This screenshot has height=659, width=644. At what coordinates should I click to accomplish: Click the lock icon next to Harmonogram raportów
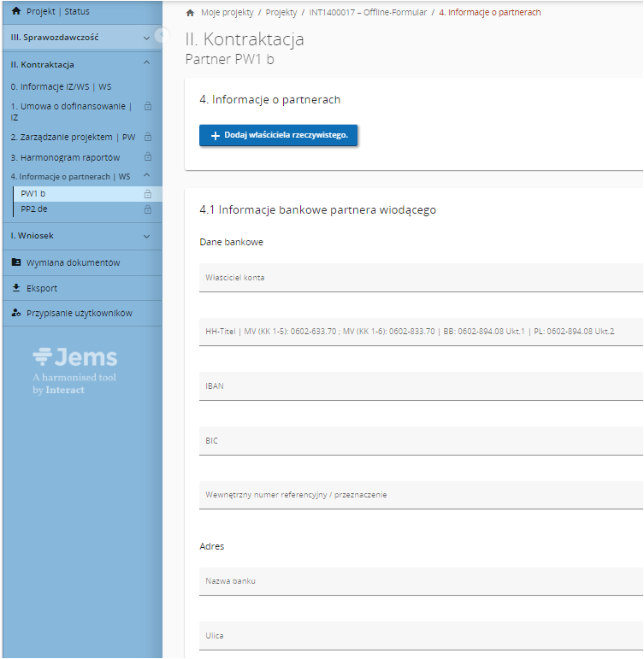[x=148, y=156]
